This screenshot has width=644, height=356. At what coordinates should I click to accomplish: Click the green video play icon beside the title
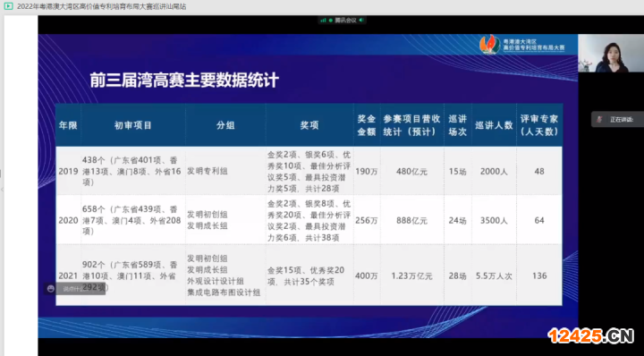tap(8, 6)
